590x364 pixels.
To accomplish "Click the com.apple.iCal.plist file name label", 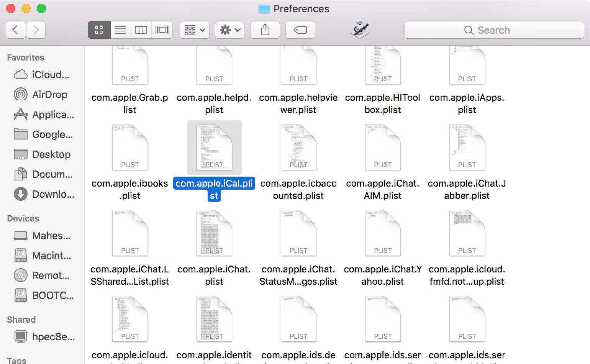I will point(214,189).
